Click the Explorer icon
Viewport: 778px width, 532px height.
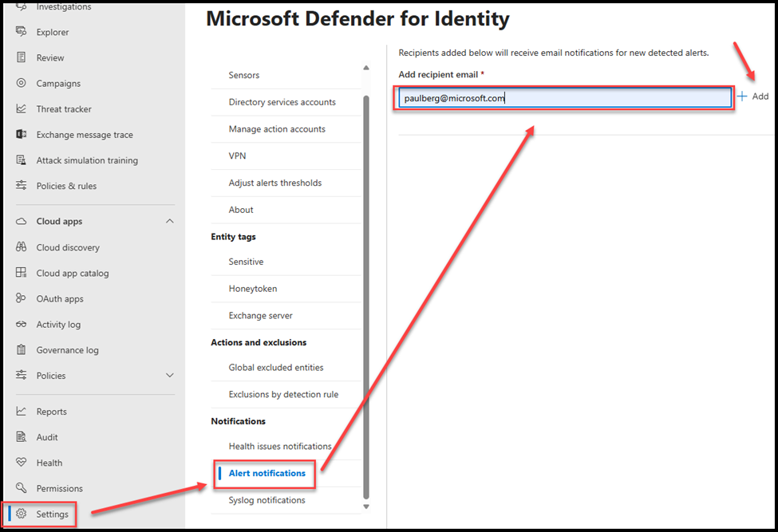[x=21, y=32]
